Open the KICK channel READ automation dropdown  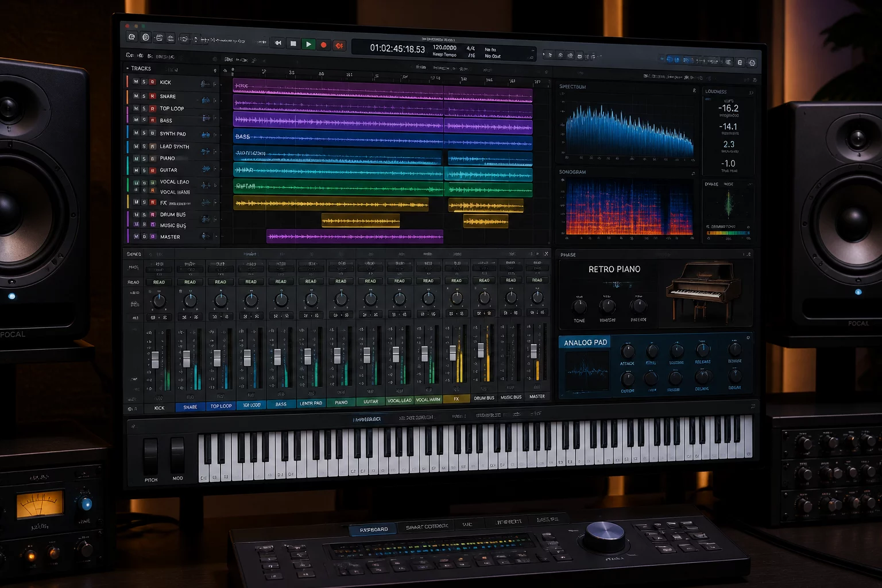click(159, 282)
